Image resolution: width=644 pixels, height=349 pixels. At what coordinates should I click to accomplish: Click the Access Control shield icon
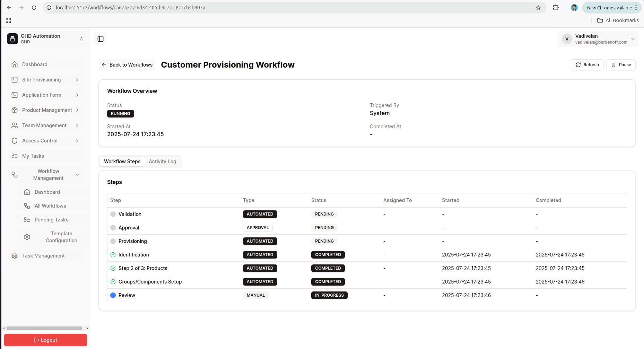(15, 141)
